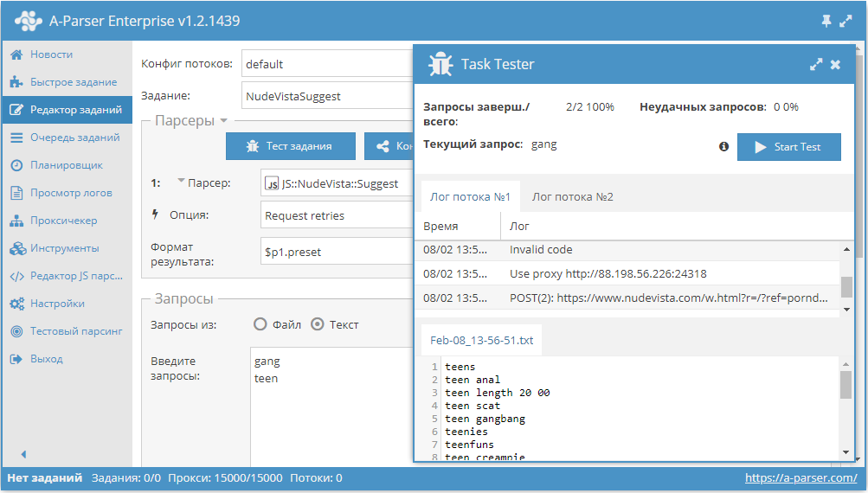Open Новости from the sidebar
Viewport: 868px width, 493px height.
[67, 54]
